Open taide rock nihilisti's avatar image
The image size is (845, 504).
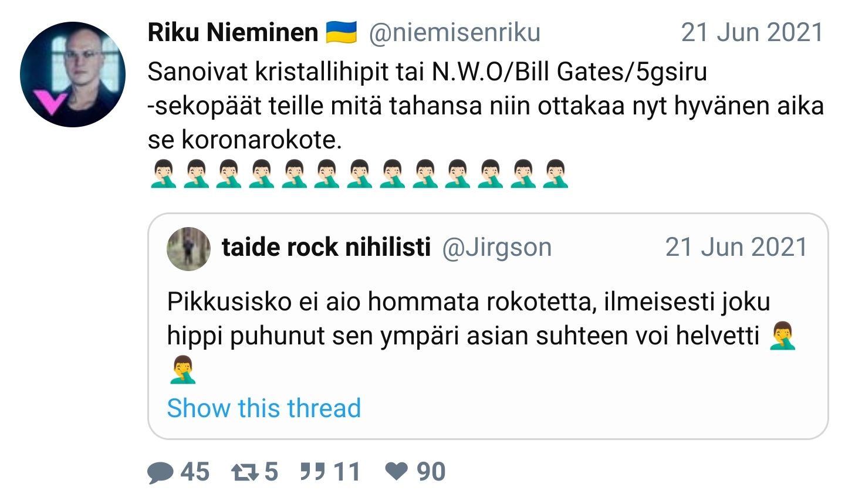click(188, 249)
